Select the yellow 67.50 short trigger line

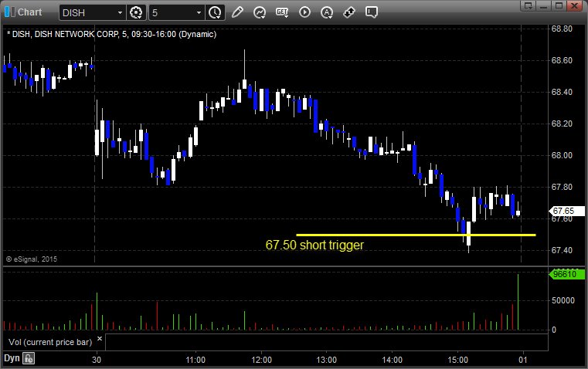click(416, 235)
